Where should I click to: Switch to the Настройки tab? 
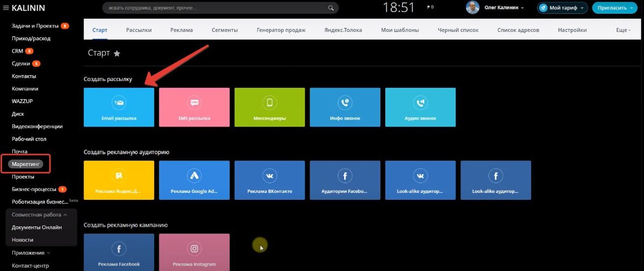pyautogui.click(x=572, y=30)
